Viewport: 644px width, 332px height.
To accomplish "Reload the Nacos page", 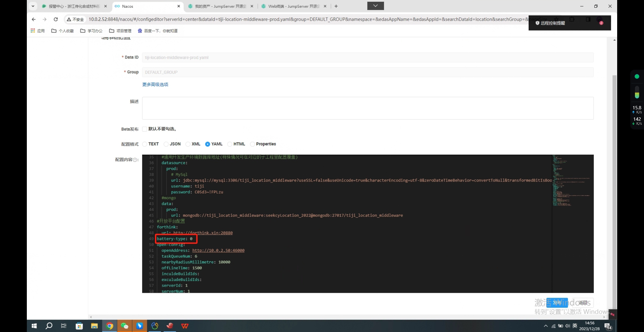I will click(56, 19).
